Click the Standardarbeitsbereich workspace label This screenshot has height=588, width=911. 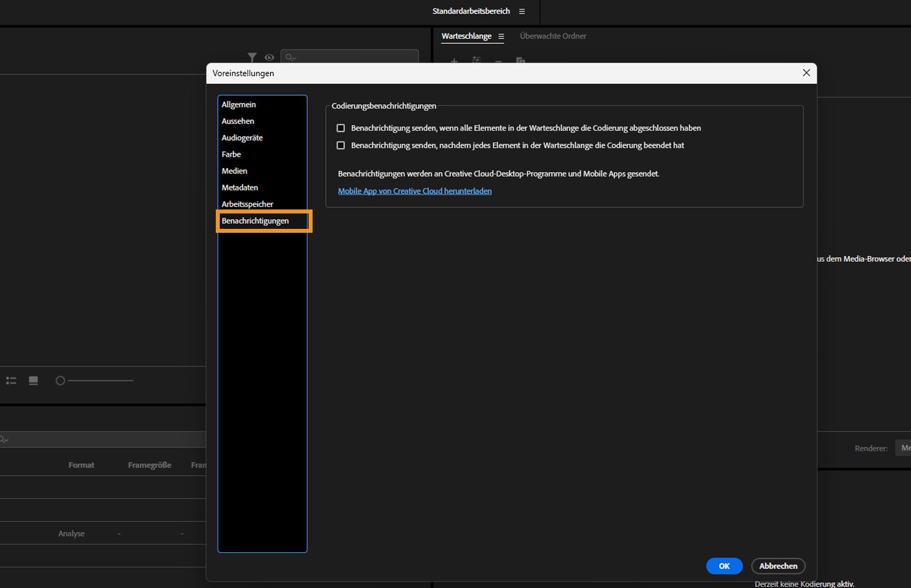(x=471, y=11)
